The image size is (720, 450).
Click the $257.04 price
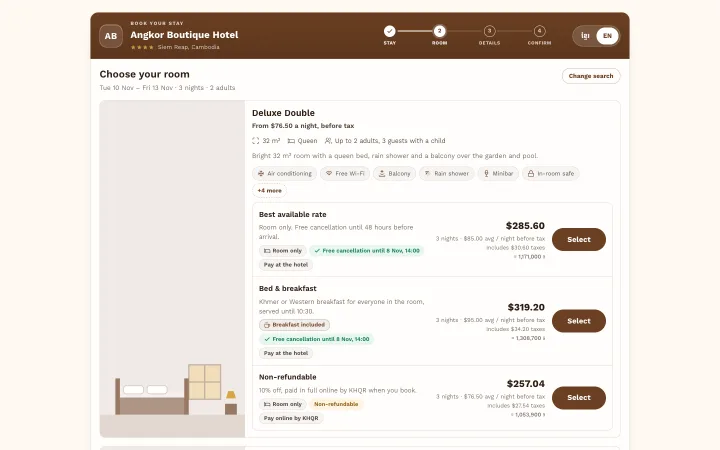coord(526,384)
